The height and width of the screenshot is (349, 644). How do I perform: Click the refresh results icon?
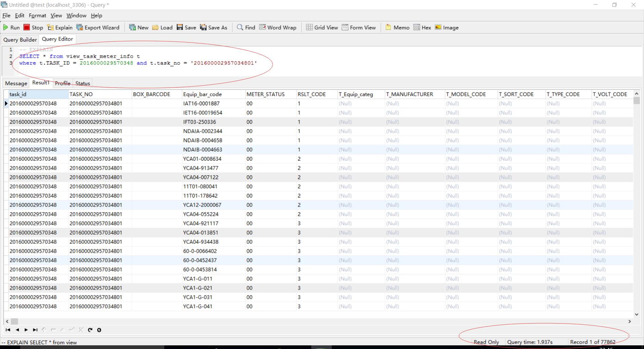click(x=90, y=330)
